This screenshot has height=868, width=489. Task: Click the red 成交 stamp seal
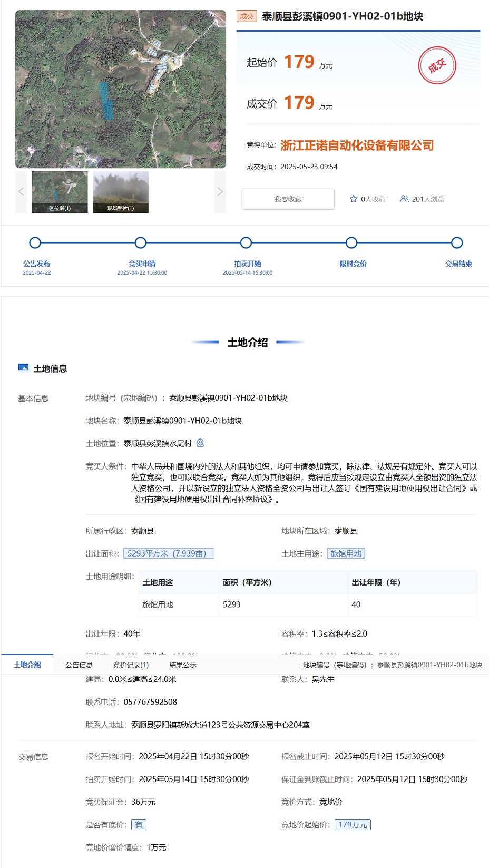[437, 66]
